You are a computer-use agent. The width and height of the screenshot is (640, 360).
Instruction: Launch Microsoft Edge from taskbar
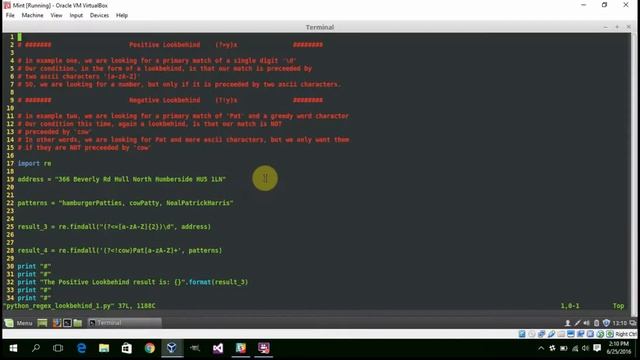point(81,348)
